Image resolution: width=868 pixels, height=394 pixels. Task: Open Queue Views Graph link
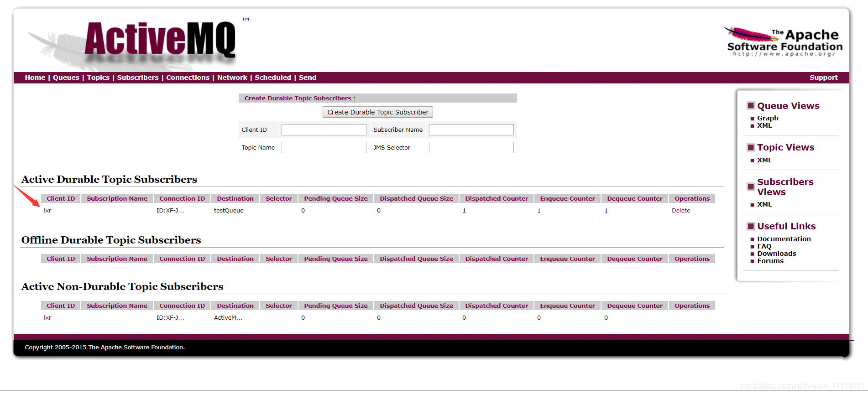[x=768, y=118]
